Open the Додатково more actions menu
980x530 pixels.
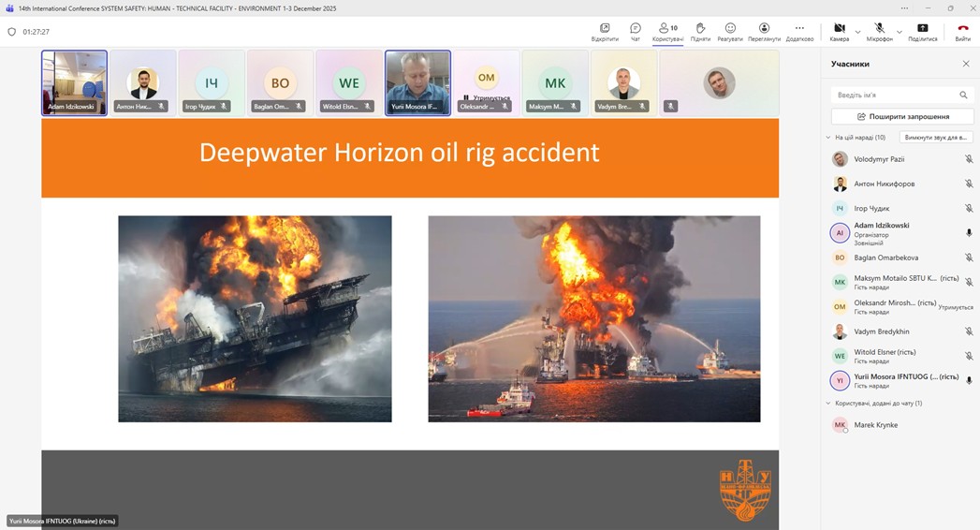click(799, 32)
